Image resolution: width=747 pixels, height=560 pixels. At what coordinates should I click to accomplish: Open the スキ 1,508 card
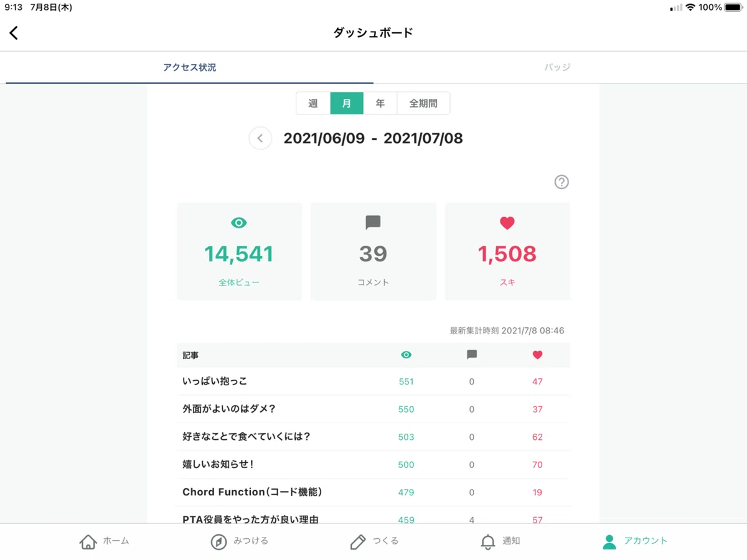(507, 251)
